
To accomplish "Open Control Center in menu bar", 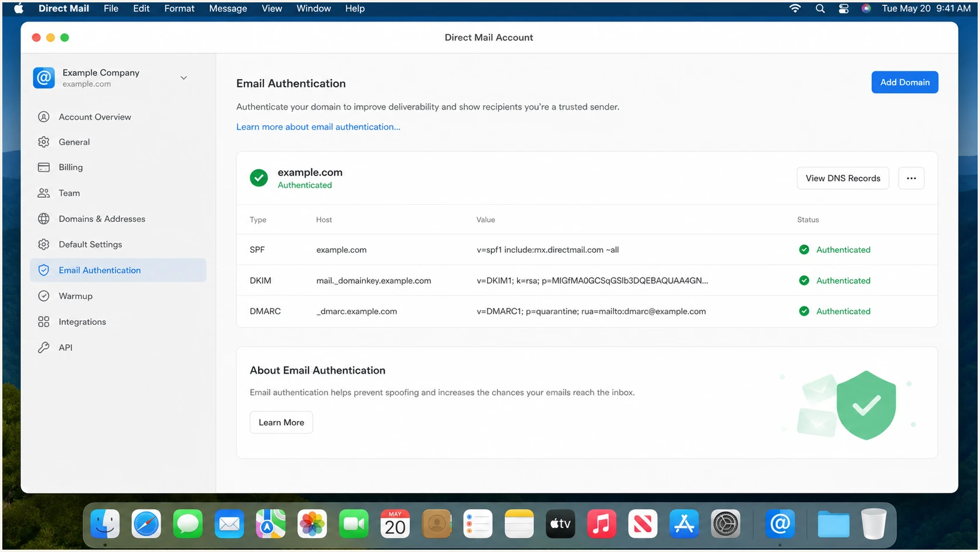I will pyautogui.click(x=843, y=8).
